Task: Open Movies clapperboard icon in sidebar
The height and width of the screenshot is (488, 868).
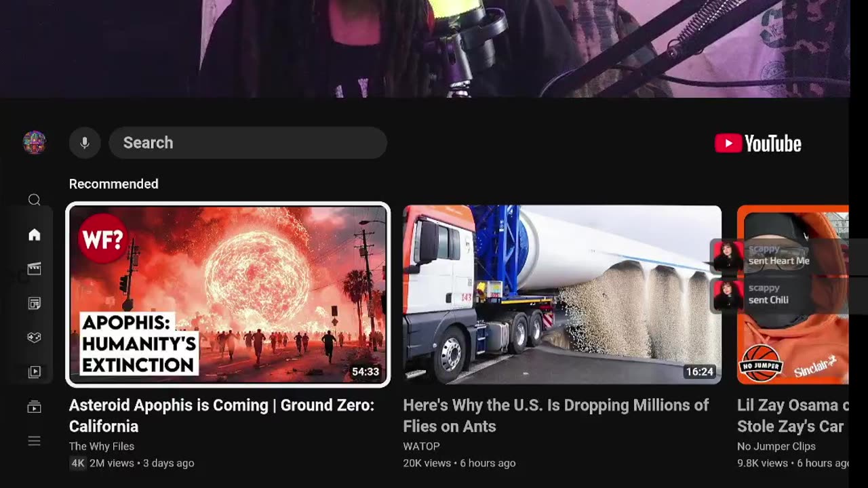Action: [x=35, y=269]
